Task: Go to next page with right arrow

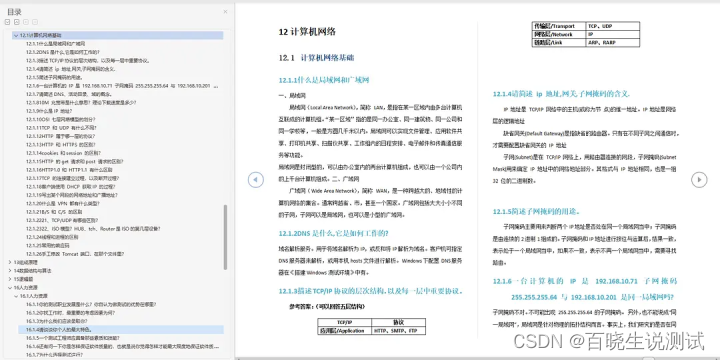Action: click(x=699, y=180)
